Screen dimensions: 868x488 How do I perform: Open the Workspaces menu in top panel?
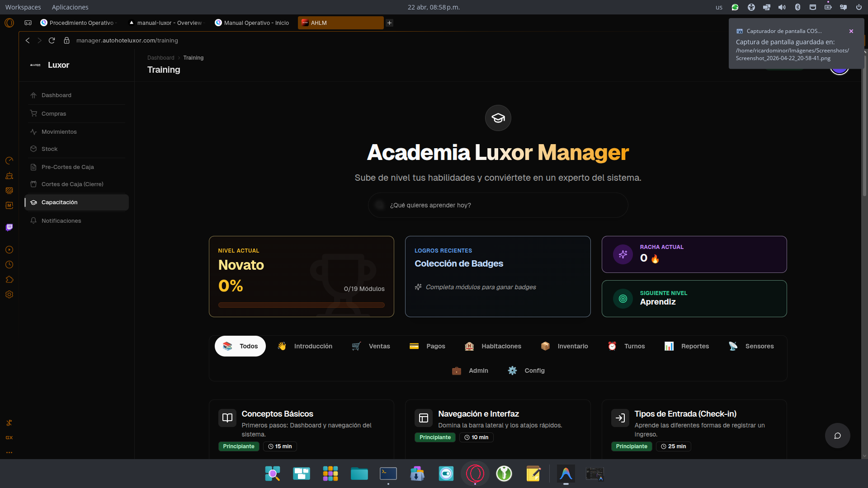click(23, 7)
